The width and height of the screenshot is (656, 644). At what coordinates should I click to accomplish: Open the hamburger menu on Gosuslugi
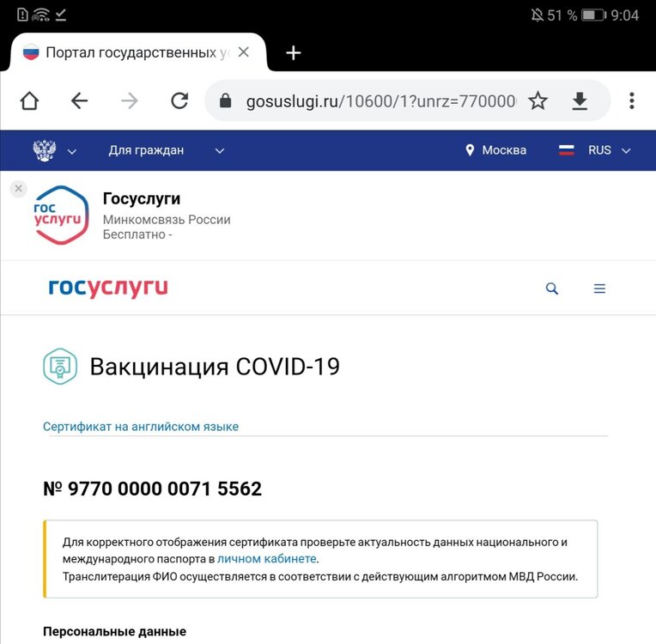pos(599,289)
